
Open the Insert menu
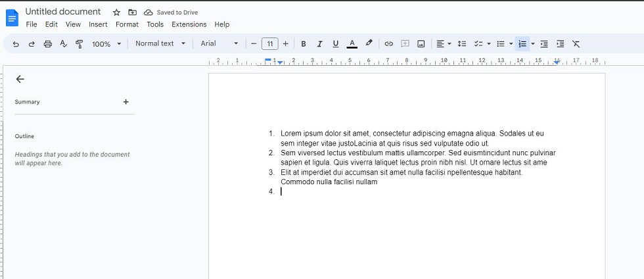(x=98, y=24)
